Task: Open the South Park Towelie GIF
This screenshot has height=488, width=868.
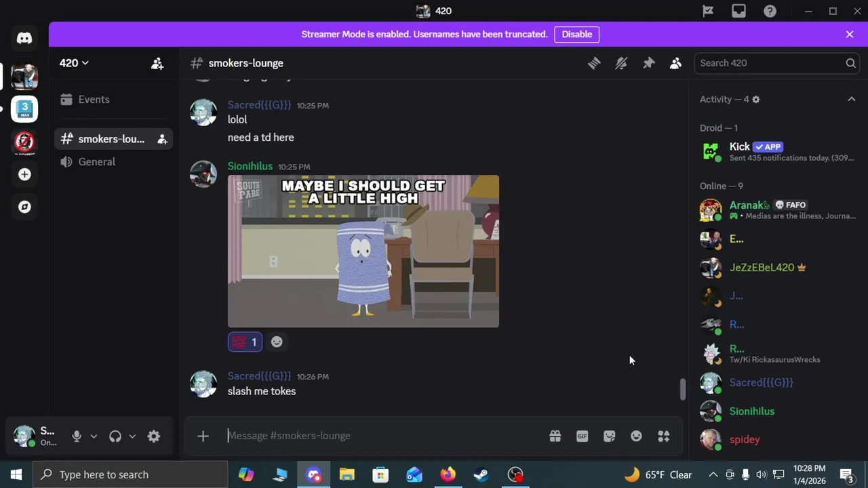Action: 363,251
